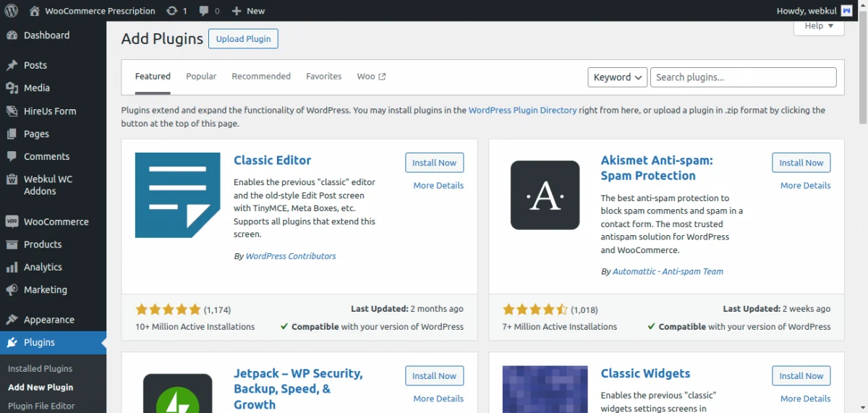
Task: Click the Classic Editor plugin icon
Action: 177,195
